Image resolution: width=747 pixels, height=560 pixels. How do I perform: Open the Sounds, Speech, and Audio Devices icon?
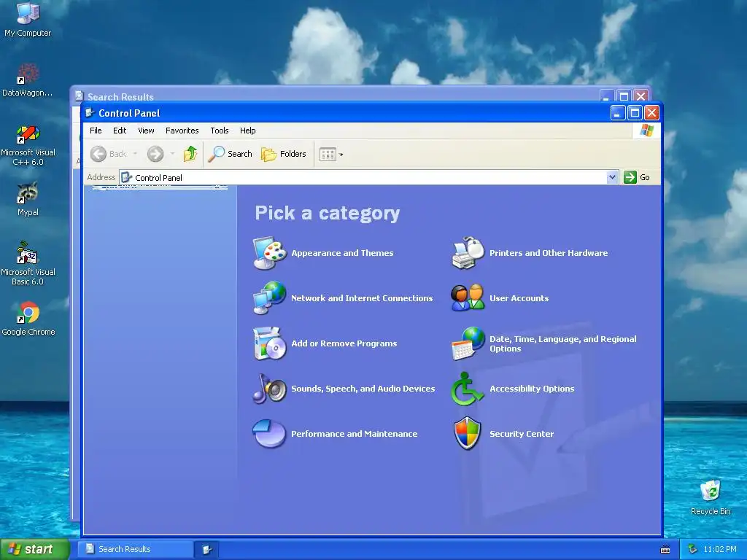point(270,389)
